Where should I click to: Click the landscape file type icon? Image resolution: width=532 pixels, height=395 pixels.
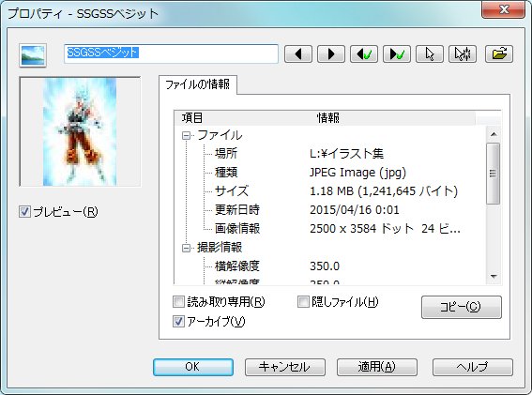33,55
